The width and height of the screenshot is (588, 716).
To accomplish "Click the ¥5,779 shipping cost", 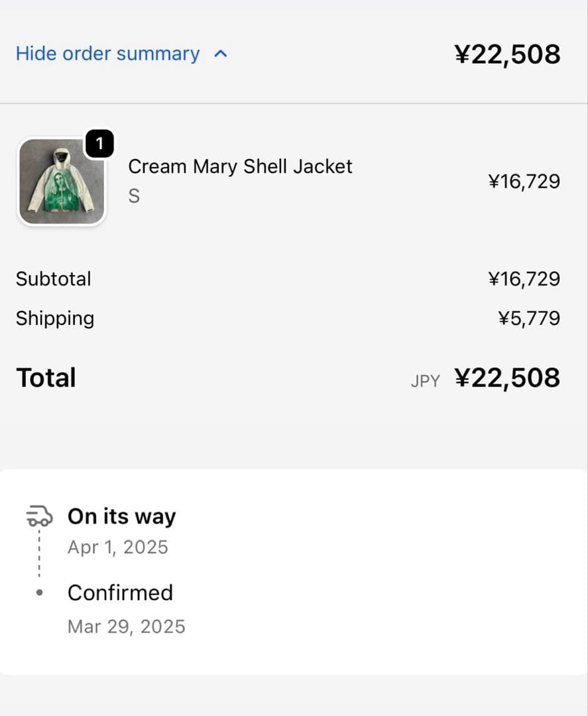I will coord(528,318).
